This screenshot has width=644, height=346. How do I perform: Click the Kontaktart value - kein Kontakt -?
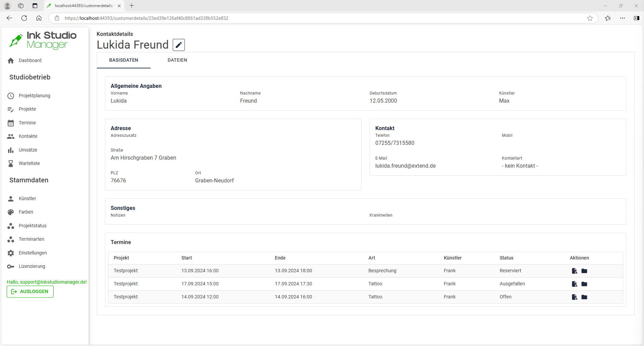[520, 166]
